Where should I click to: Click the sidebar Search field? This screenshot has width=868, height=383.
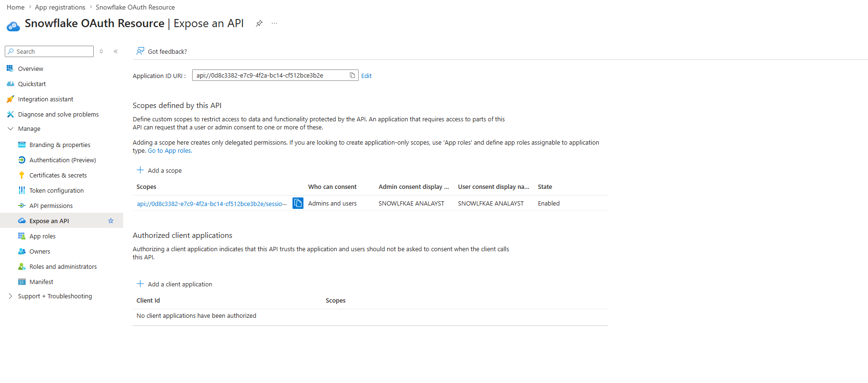[49, 51]
